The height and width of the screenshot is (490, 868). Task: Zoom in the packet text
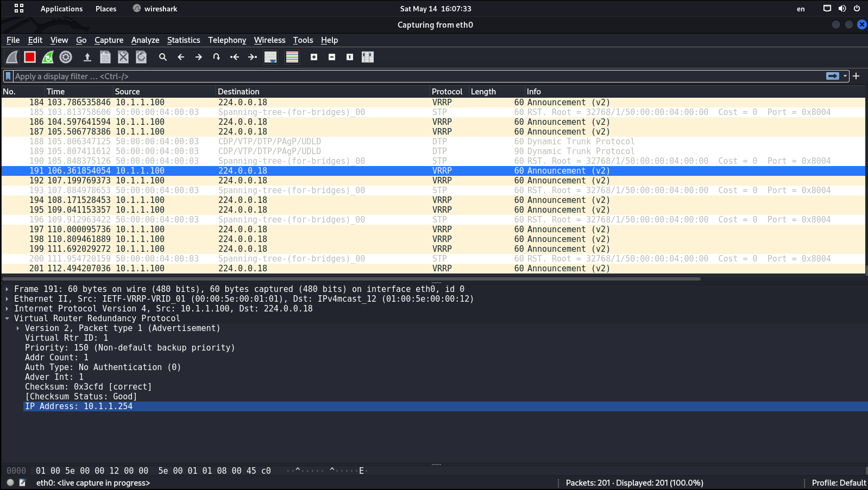tap(314, 57)
